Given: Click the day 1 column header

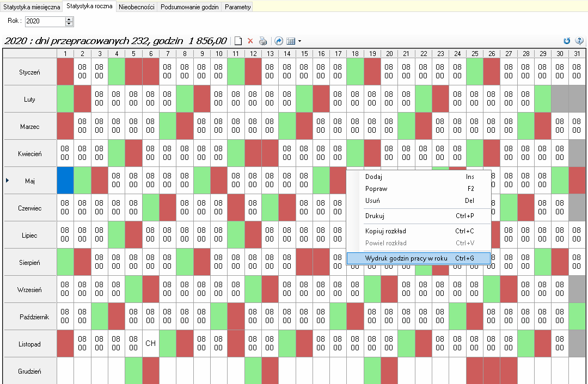Looking at the screenshot, I should (65, 53).
